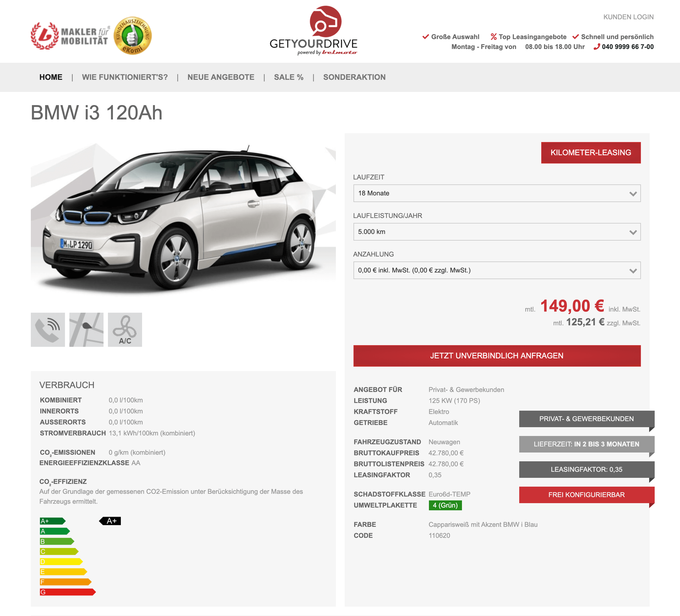Click the GetYourDrive logo

coord(314,30)
